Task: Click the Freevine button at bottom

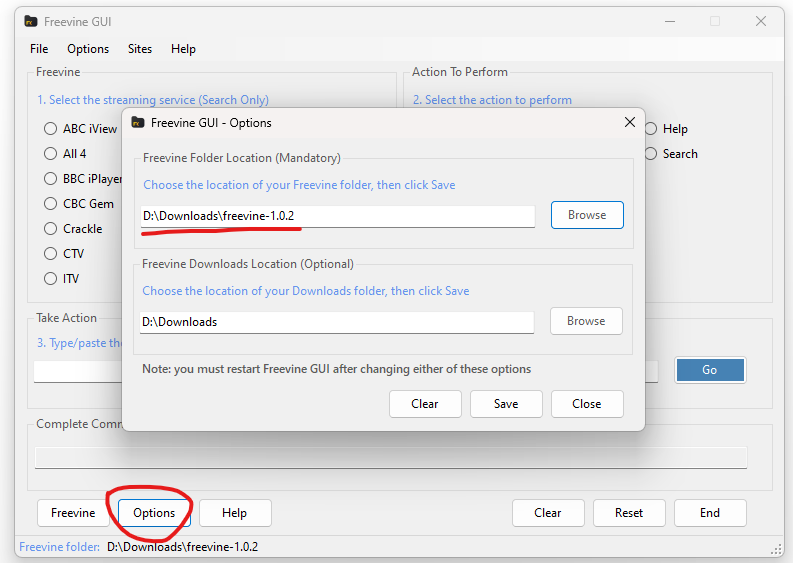Action: click(73, 513)
